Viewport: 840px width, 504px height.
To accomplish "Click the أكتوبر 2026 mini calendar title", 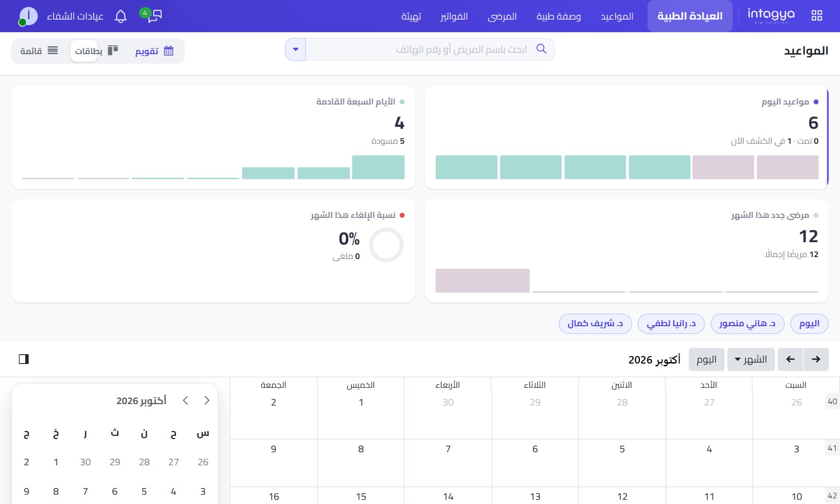I will pyautogui.click(x=141, y=401).
